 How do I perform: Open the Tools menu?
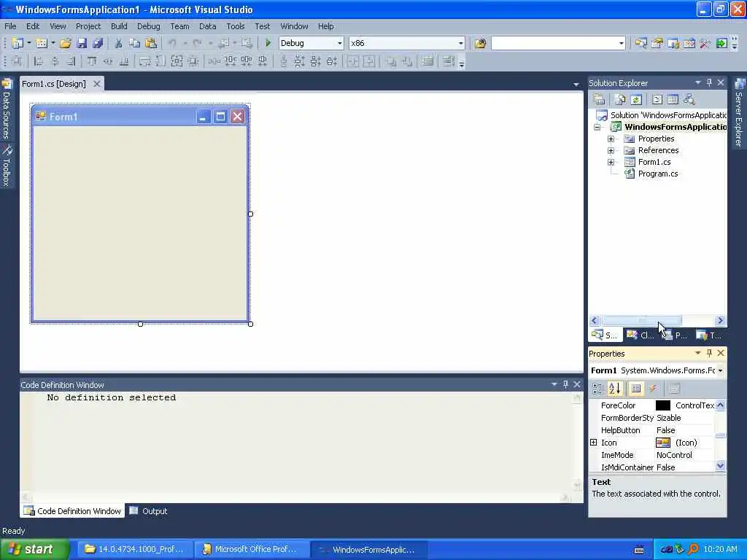pos(236,26)
